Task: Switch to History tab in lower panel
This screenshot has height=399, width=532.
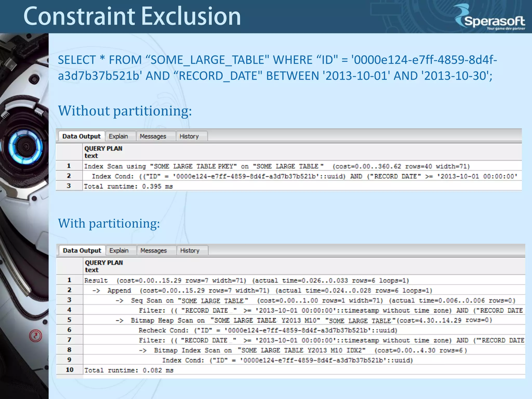Action: click(x=190, y=250)
